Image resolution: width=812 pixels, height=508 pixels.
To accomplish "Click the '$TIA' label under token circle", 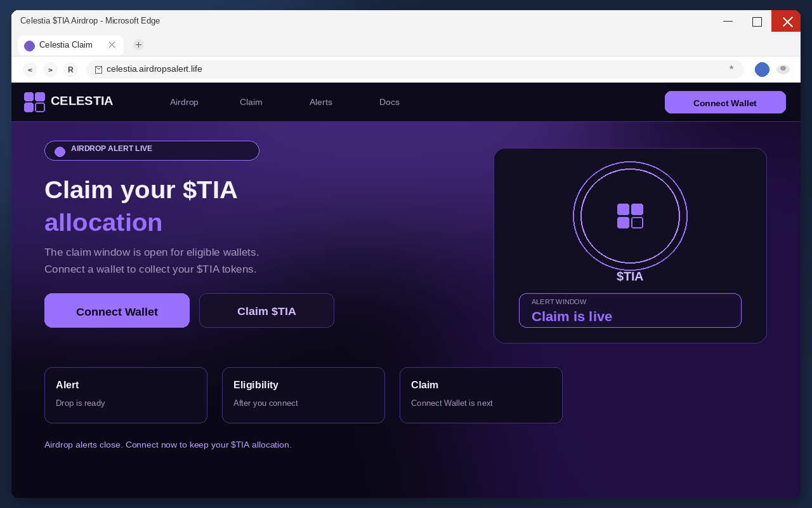I will (x=630, y=277).
